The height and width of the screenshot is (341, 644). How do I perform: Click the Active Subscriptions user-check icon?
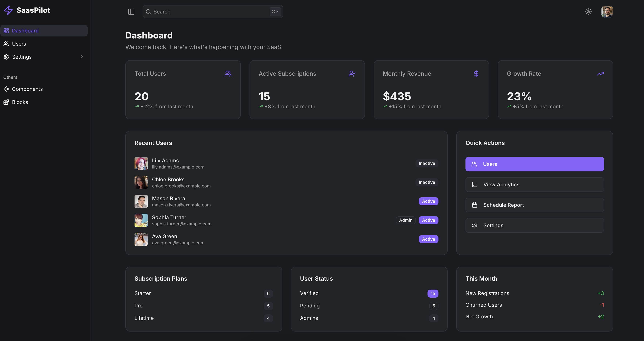pyautogui.click(x=352, y=74)
